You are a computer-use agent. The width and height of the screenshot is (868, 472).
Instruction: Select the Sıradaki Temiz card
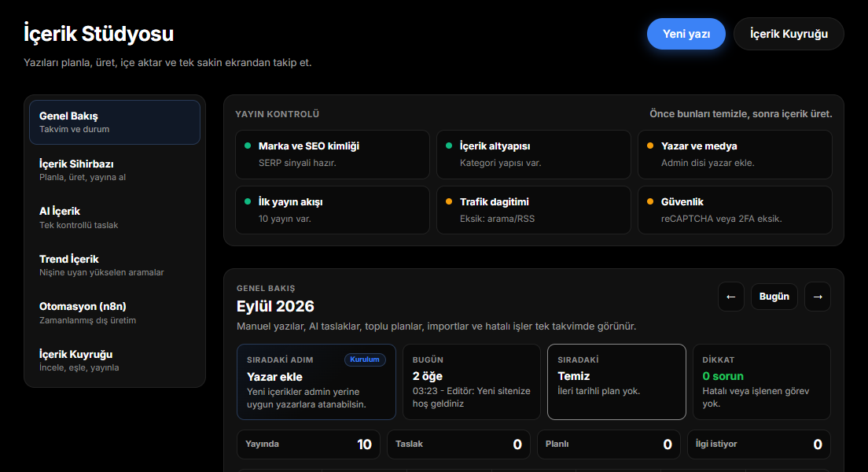616,382
